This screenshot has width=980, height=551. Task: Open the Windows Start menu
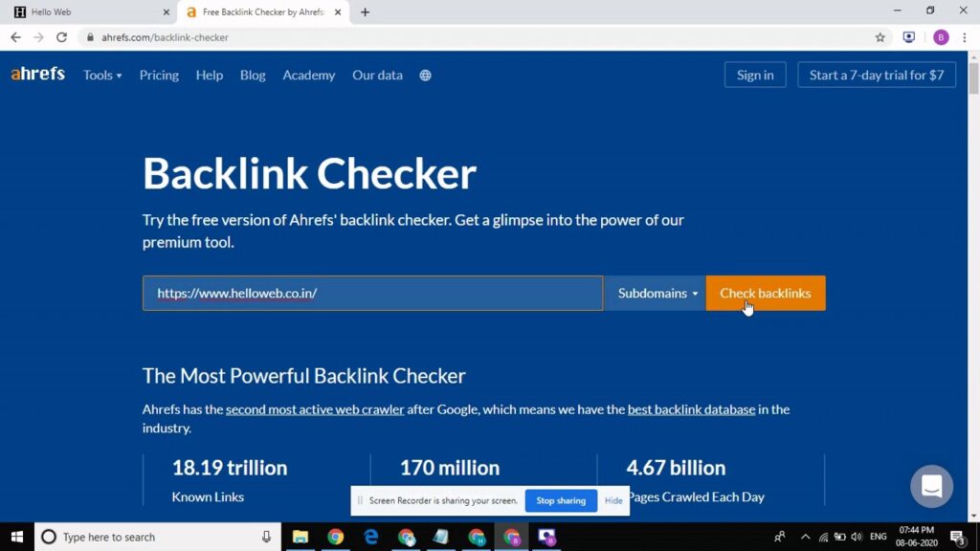[17, 537]
